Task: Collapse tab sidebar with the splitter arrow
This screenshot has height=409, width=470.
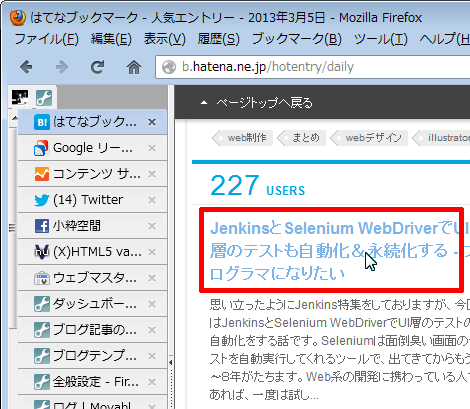Action: pos(171,362)
